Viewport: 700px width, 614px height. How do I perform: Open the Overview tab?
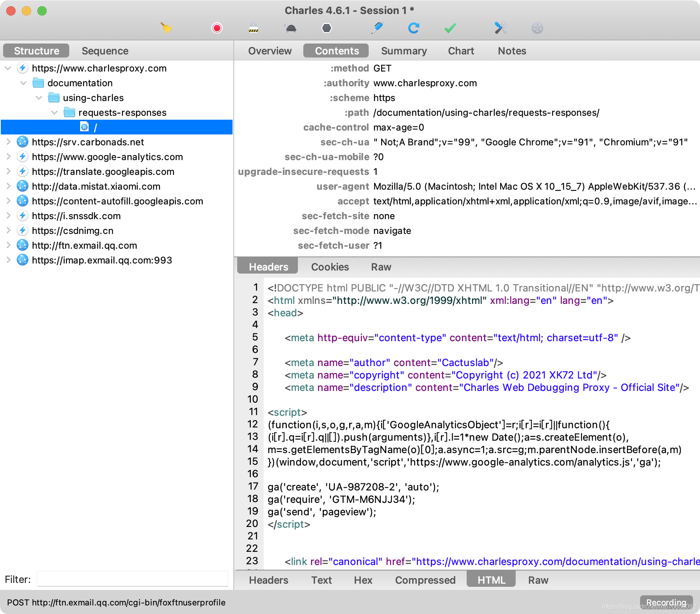click(x=270, y=51)
